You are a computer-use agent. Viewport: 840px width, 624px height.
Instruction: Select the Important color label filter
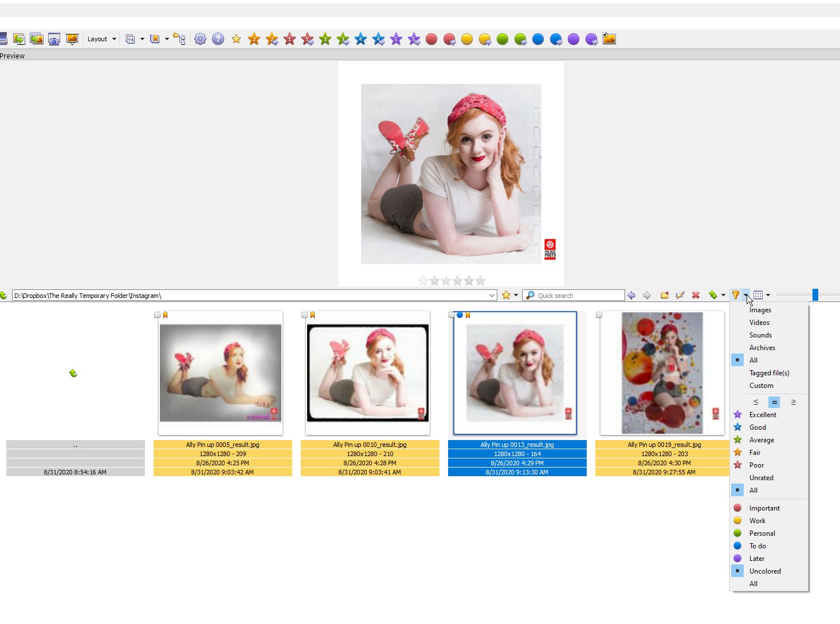point(764,508)
